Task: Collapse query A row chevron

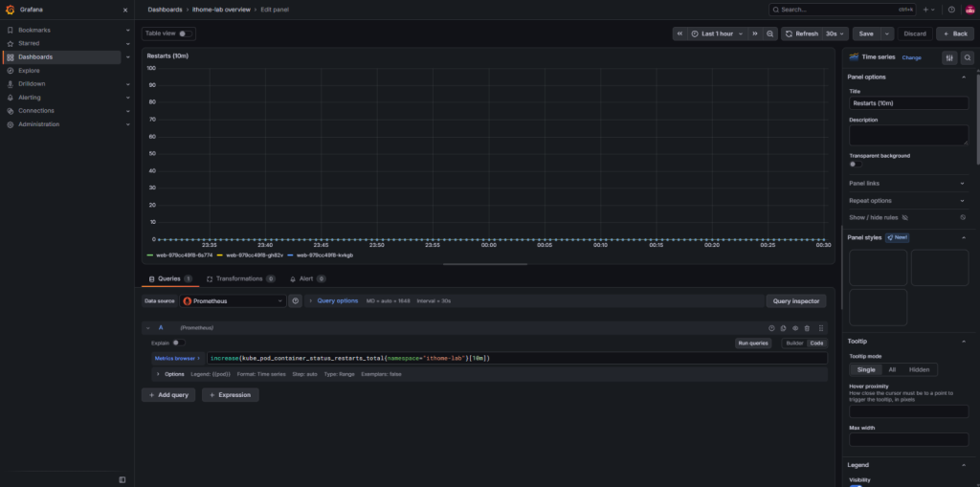Action: coord(148,327)
